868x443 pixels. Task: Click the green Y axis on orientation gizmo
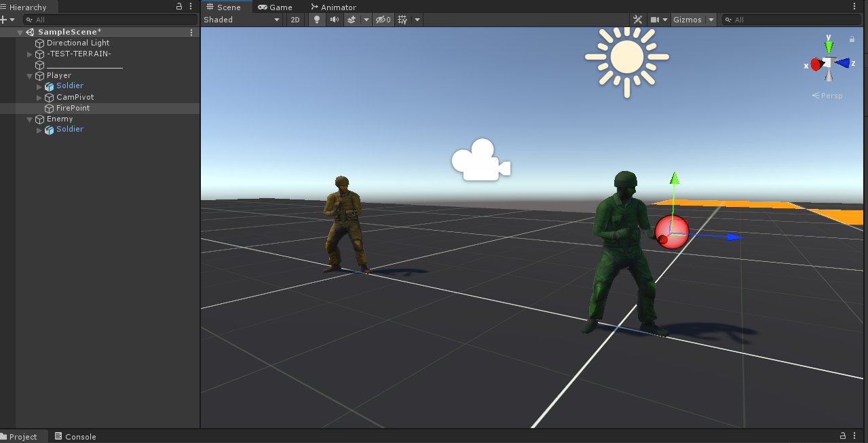click(829, 46)
